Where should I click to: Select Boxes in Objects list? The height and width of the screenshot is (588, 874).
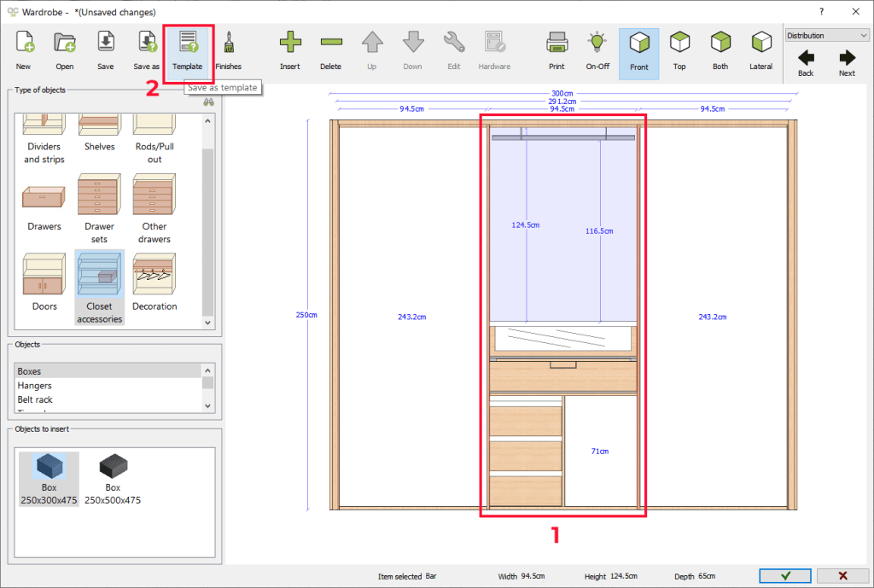pos(108,371)
